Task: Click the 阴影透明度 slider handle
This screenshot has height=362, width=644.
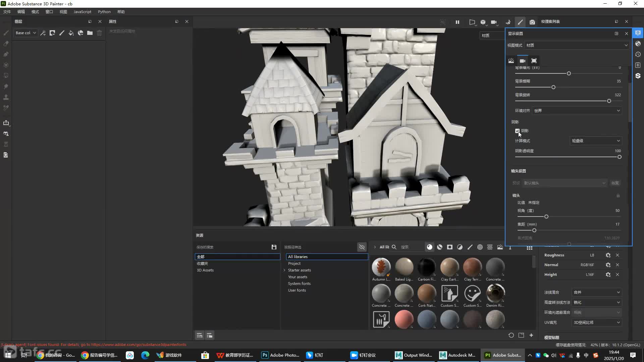Action: pos(620,157)
